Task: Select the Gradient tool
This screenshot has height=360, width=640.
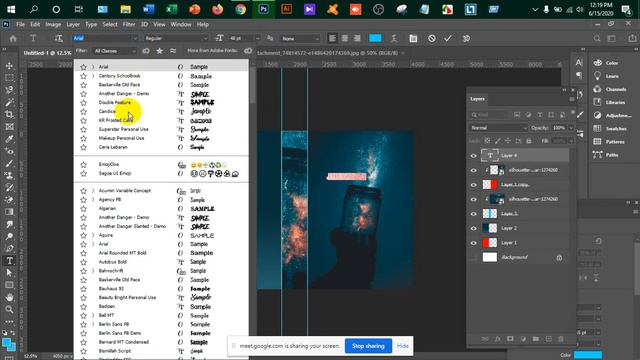Action: pyautogui.click(x=9, y=211)
